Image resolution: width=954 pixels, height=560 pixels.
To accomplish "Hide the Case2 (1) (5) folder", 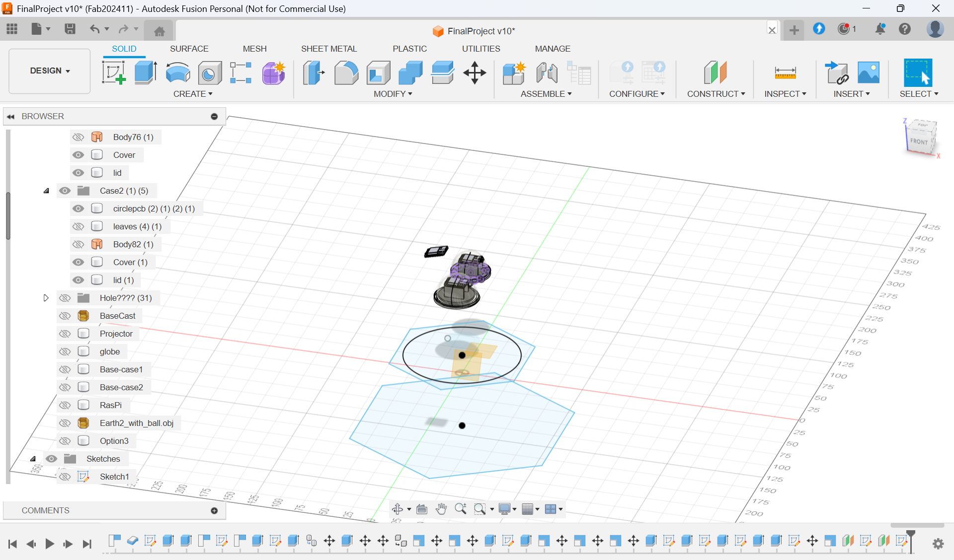I will [x=65, y=191].
